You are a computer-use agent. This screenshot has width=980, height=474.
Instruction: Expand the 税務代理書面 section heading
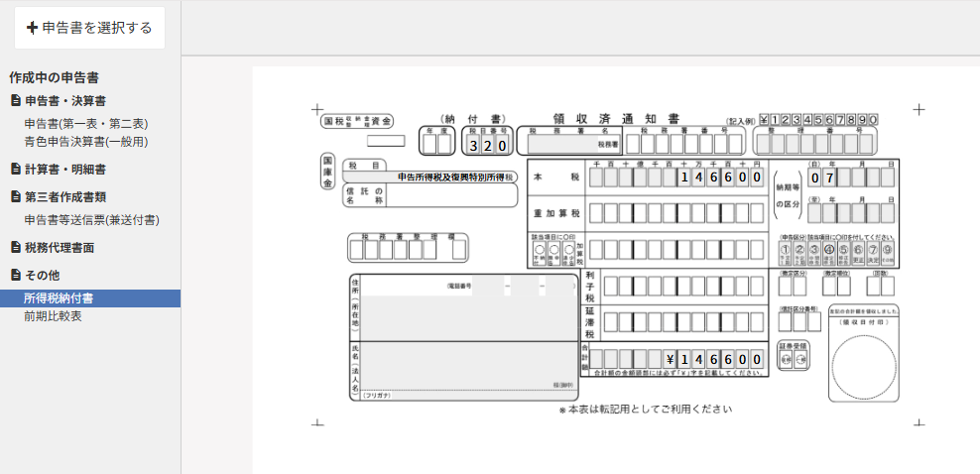click(x=53, y=247)
